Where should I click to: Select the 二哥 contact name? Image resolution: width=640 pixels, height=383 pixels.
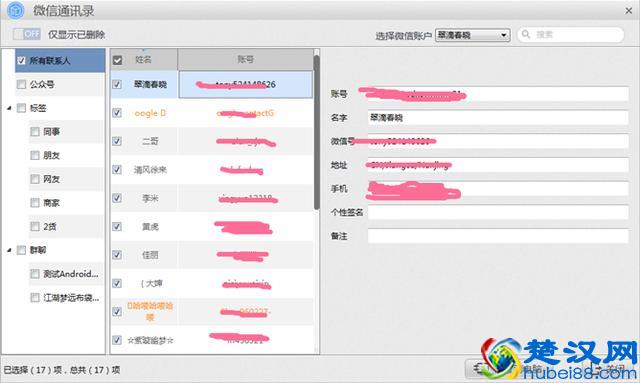pos(150,141)
